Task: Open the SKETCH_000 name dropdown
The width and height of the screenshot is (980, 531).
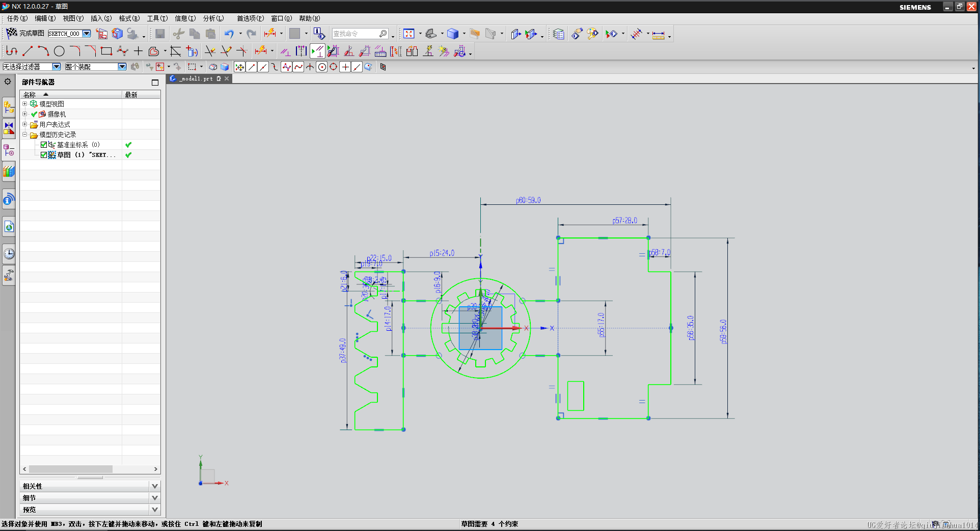Action: coord(87,34)
